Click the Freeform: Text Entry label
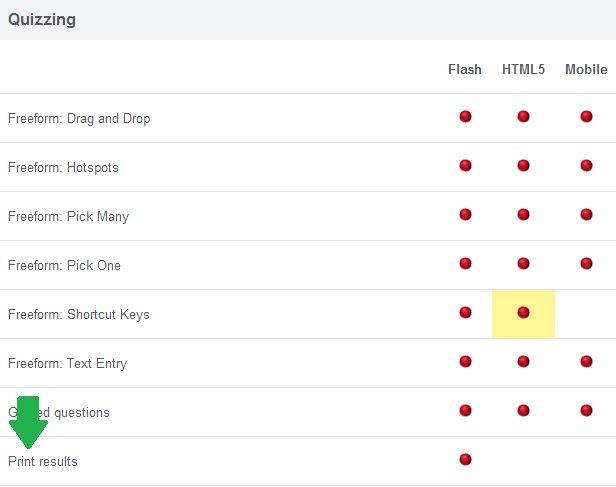The width and height of the screenshot is (616, 487). tap(67, 363)
